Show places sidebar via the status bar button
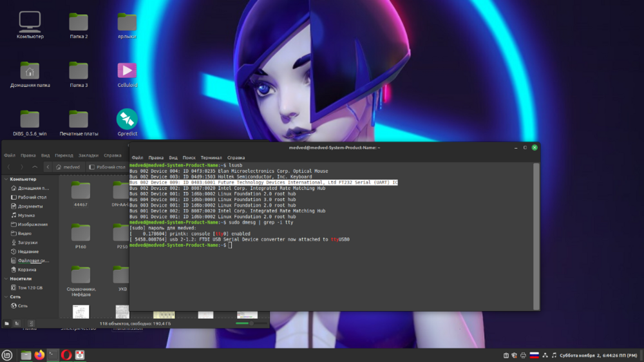 coord(7,324)
